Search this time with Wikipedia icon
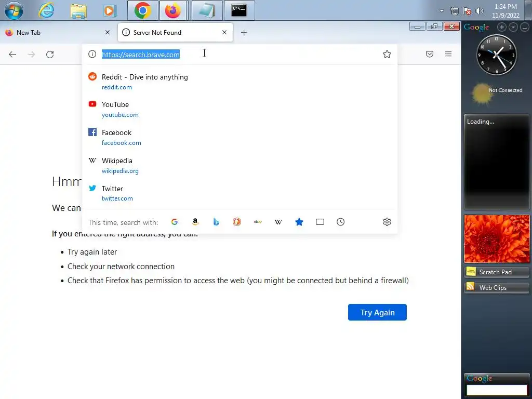 tap(278, 222)
